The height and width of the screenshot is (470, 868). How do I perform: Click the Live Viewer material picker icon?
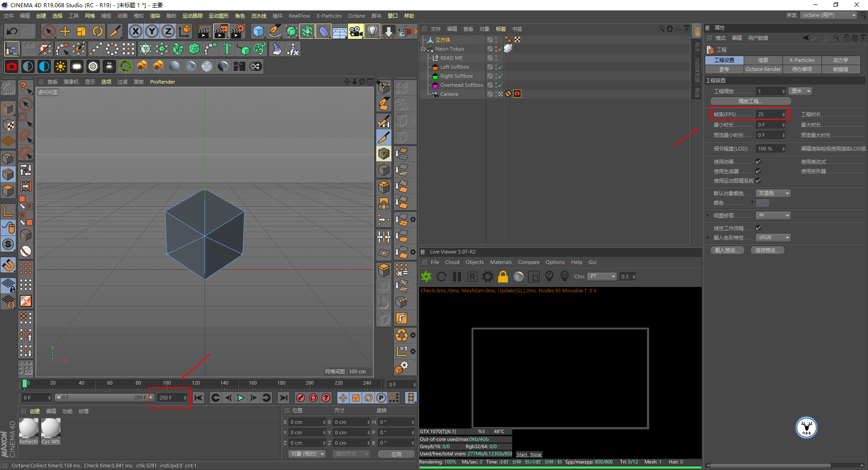tap(565, 277)
